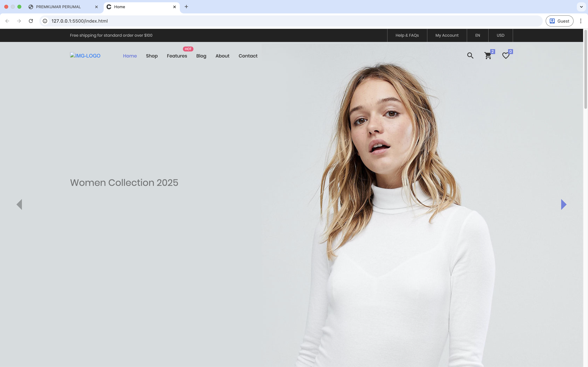Click the IMG-LOGO site logo
The width and height of the screenshot is (588, 367).
pyautogui.click(x=85, y=56)
